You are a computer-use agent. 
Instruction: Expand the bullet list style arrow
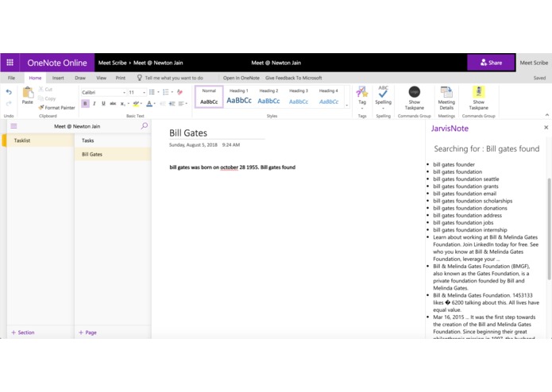(158, 92)
